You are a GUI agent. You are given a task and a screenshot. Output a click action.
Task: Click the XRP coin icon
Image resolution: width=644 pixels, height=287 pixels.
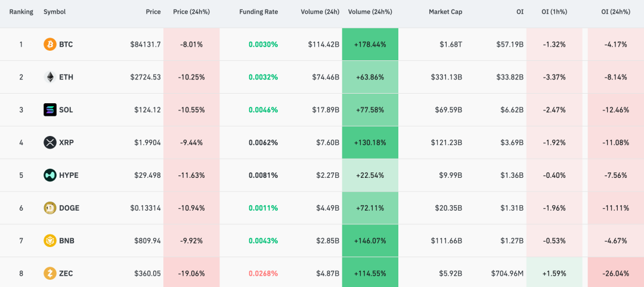(50, 143)
